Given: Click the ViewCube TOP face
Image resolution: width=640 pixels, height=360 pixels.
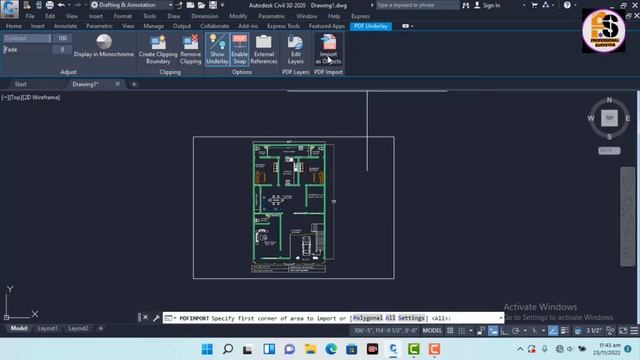Looking at the screenshot, I should (x=609, y=118).
